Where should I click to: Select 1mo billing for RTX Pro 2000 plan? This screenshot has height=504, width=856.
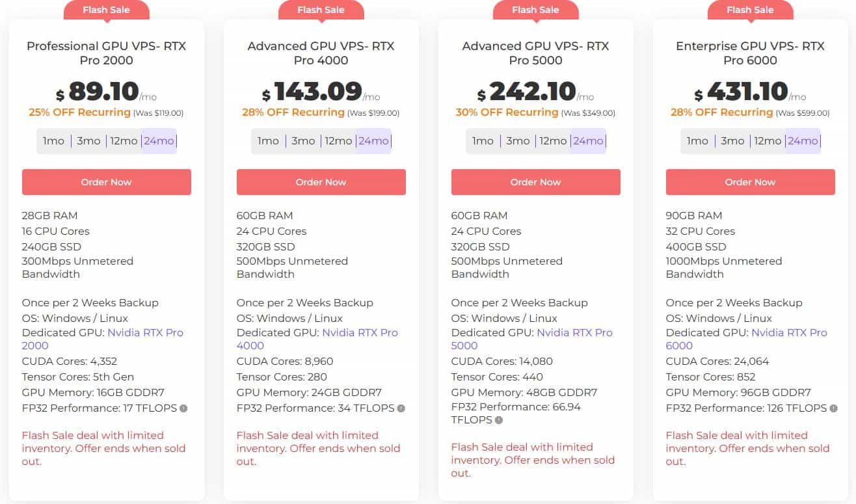[53, 141]
